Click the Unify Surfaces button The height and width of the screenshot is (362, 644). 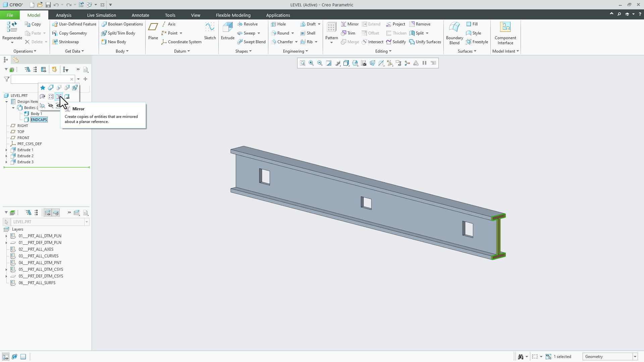(x=425, y=42)
